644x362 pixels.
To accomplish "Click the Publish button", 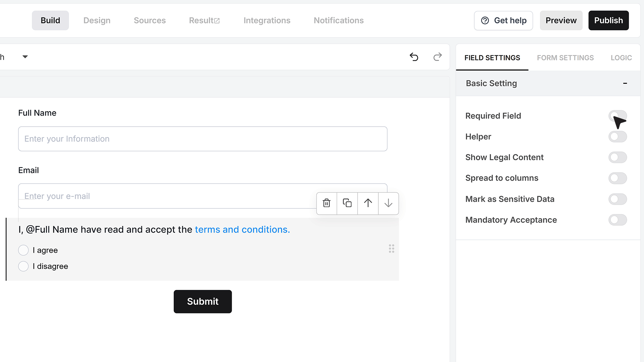I will [608, 20].
